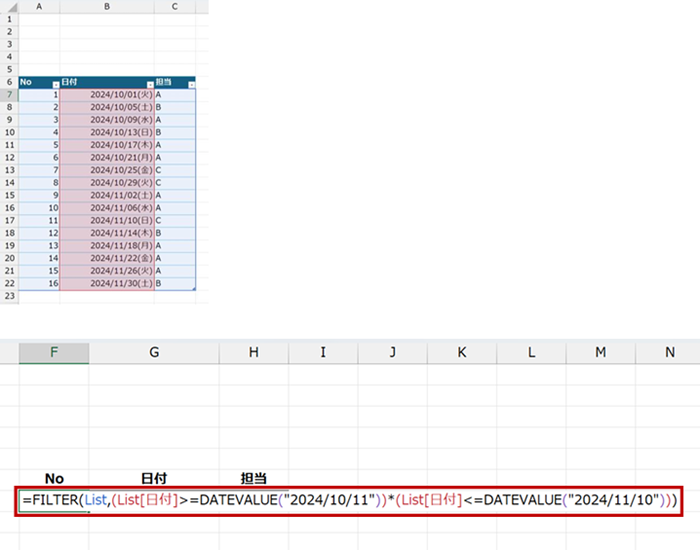Open the 日付 column filter dropdown
The image size is (700, 550).
(x=150, y=84)
